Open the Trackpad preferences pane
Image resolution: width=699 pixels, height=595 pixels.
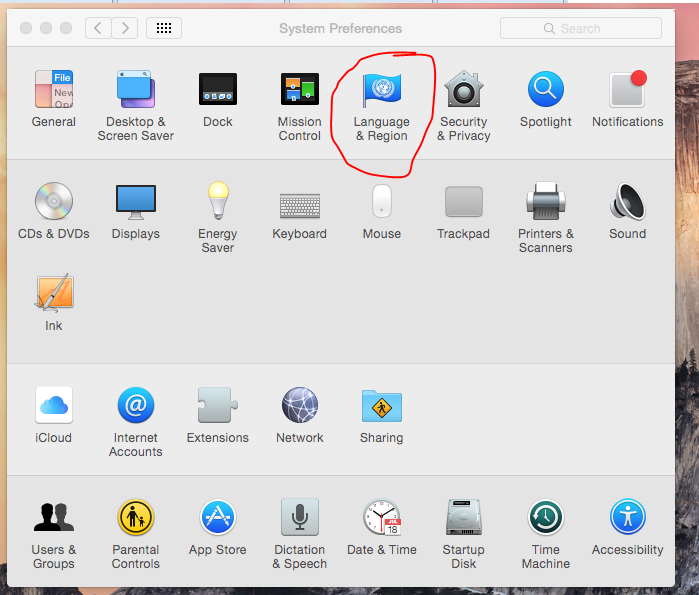point(464,201)
